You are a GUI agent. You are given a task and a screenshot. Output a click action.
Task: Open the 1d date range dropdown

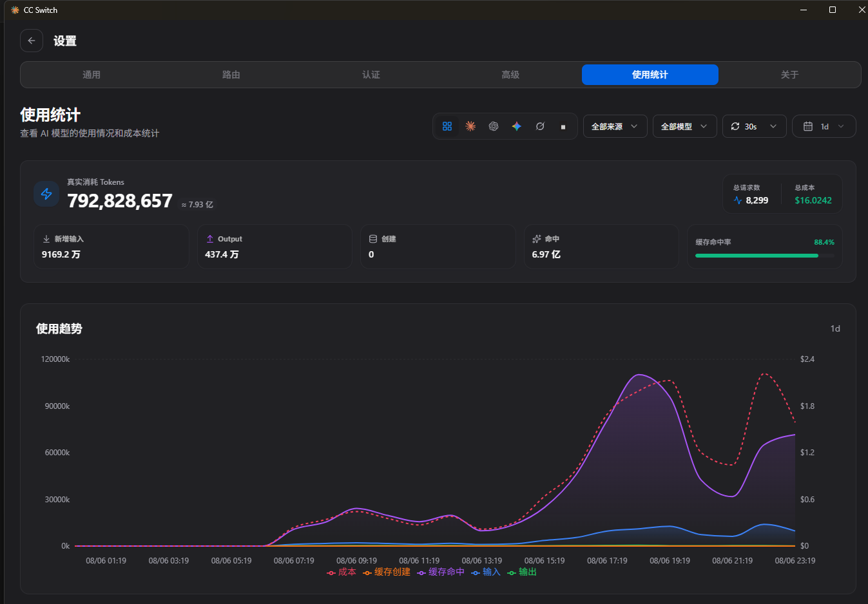coord(824,126)
